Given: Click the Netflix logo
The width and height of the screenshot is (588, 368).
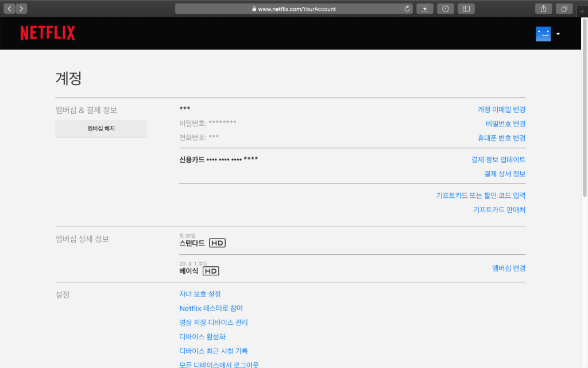Looking at the screenshot, I should [48, 33].
